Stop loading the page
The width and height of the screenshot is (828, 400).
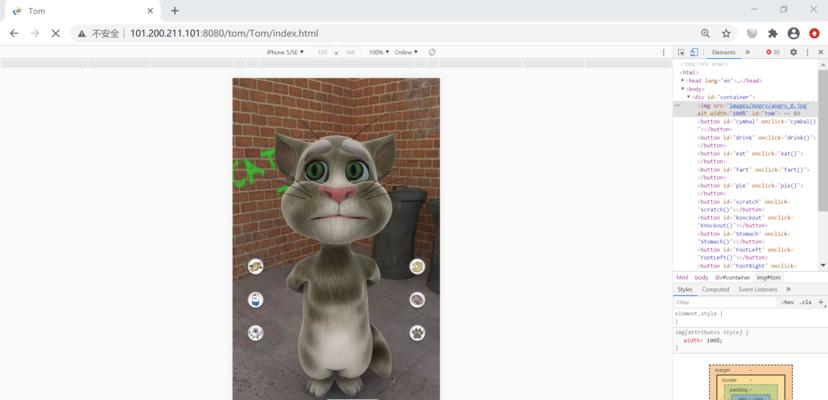(x=55, y=33)
